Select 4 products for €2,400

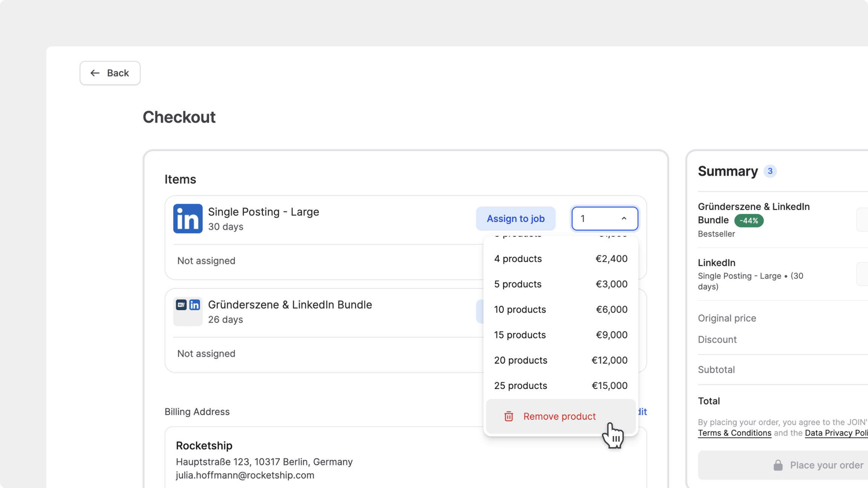561,259
